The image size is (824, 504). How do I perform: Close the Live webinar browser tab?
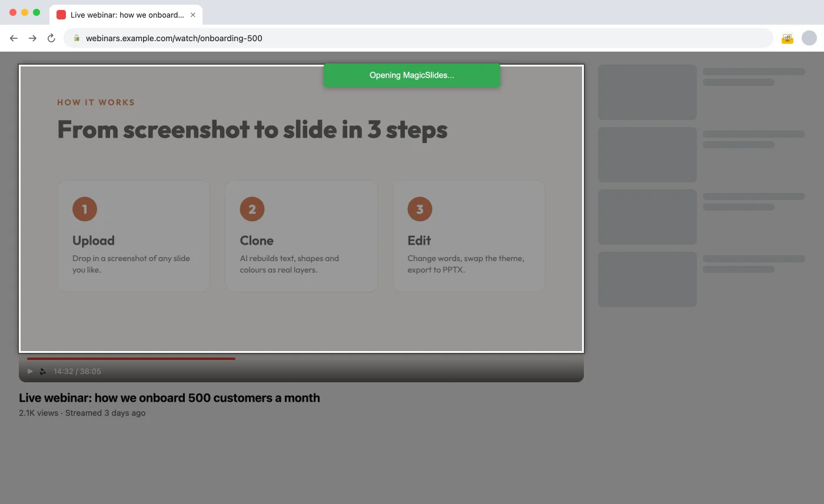[192, 15]
